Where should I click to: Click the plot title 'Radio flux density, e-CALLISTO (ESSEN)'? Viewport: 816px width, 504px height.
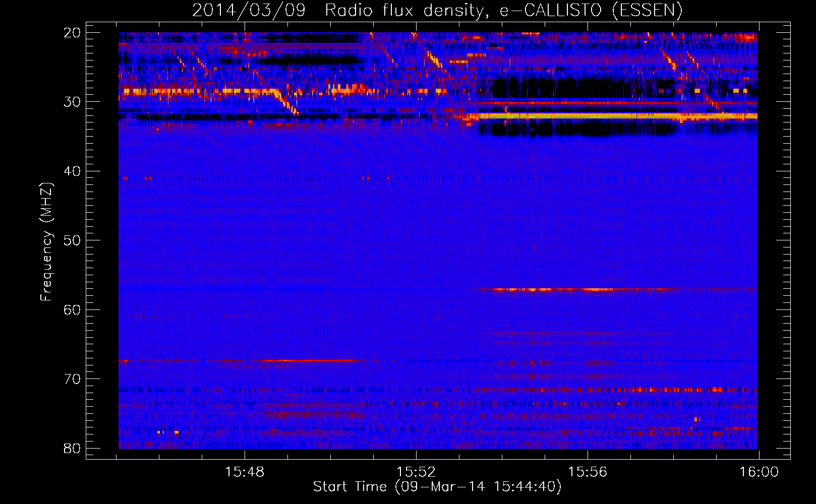(x=503, y=10)
